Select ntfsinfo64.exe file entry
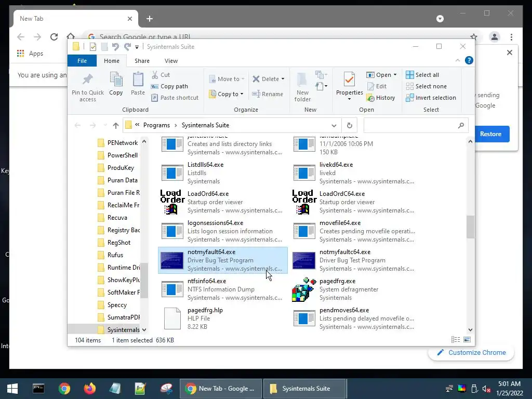This screenshot has width=532, height=399. coord(222,289)
